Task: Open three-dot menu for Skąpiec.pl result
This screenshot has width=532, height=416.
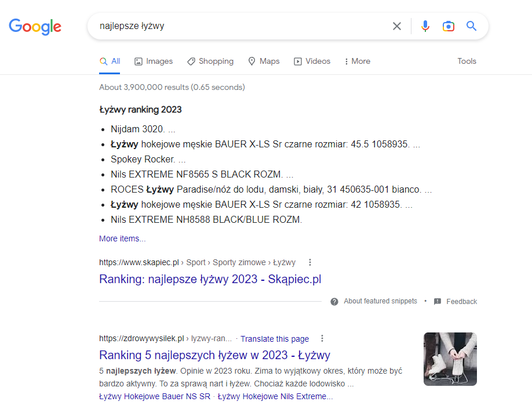Action: coord(310,262)
